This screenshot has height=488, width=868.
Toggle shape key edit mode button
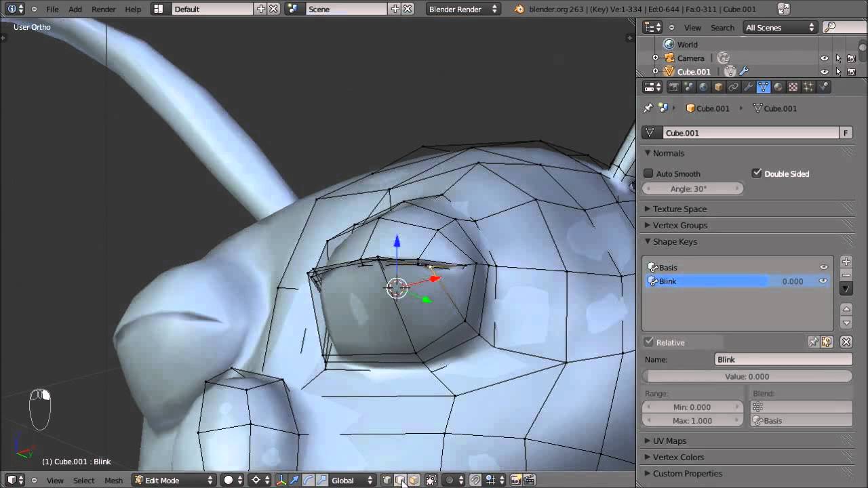[x=827, y=342]
